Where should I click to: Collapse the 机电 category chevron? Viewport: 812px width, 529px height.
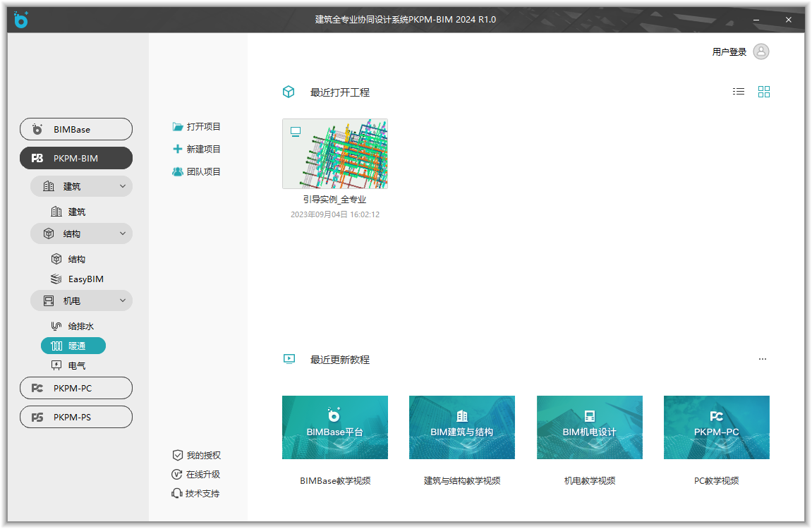pyautogui.click(x=123, y=301)
